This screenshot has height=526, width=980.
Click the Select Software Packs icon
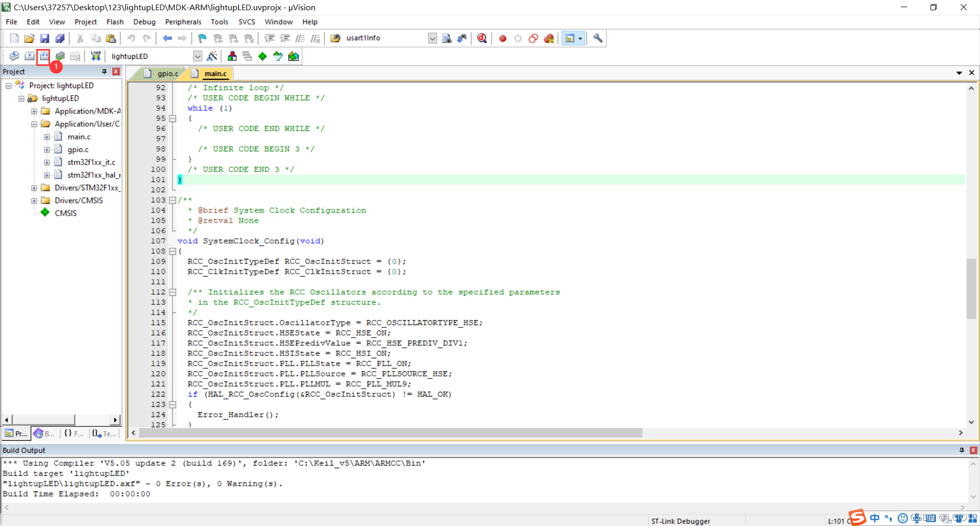[278, 56]
